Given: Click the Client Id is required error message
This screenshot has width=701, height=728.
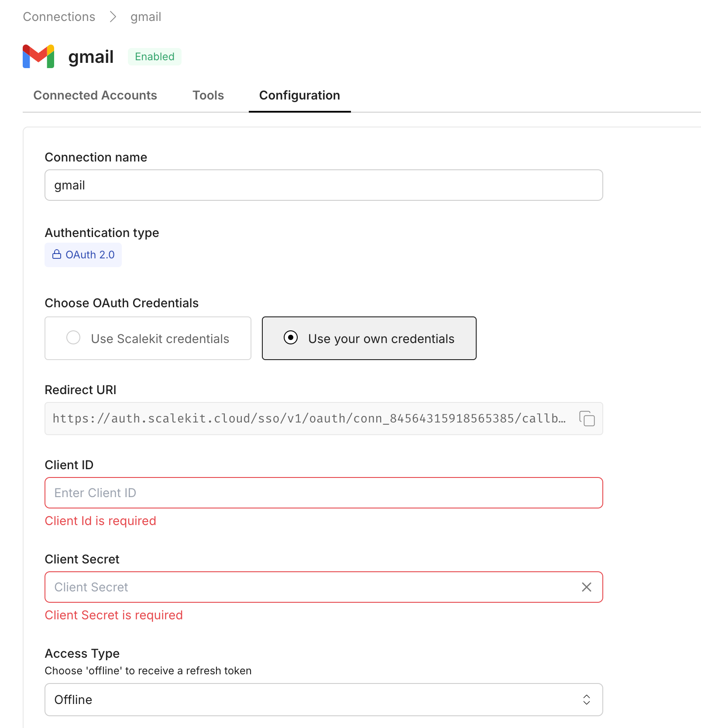Looking at the screenshot, I should click(100, 521).
